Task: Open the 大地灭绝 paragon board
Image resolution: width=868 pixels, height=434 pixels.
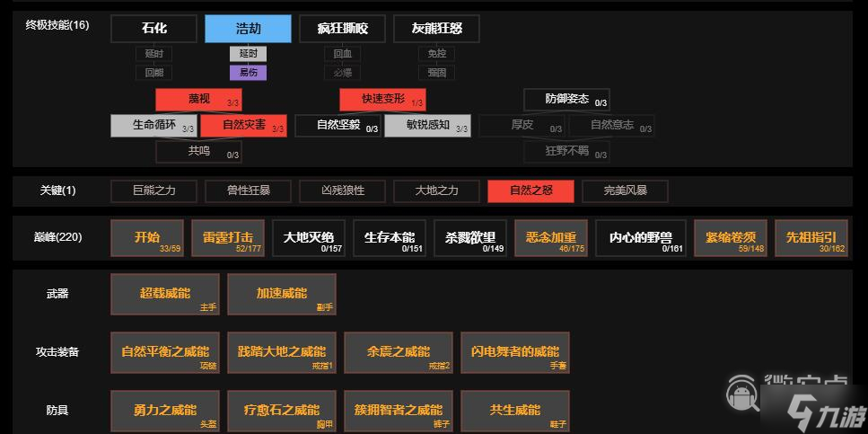Action: [x=309, y=238]
